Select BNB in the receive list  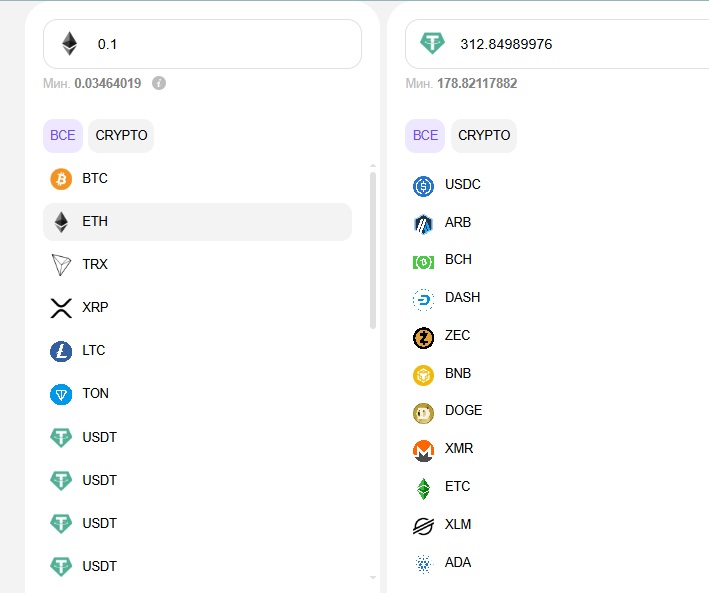[457, 373]
